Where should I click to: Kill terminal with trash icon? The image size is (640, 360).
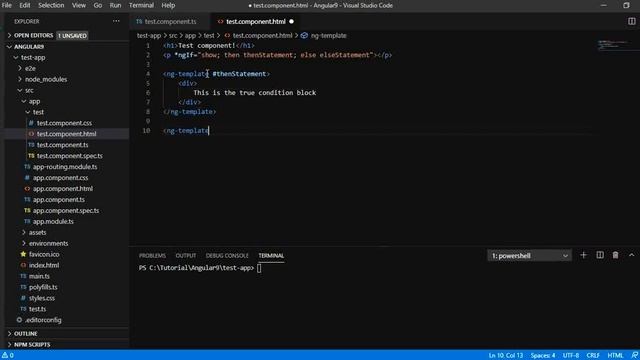615,255
